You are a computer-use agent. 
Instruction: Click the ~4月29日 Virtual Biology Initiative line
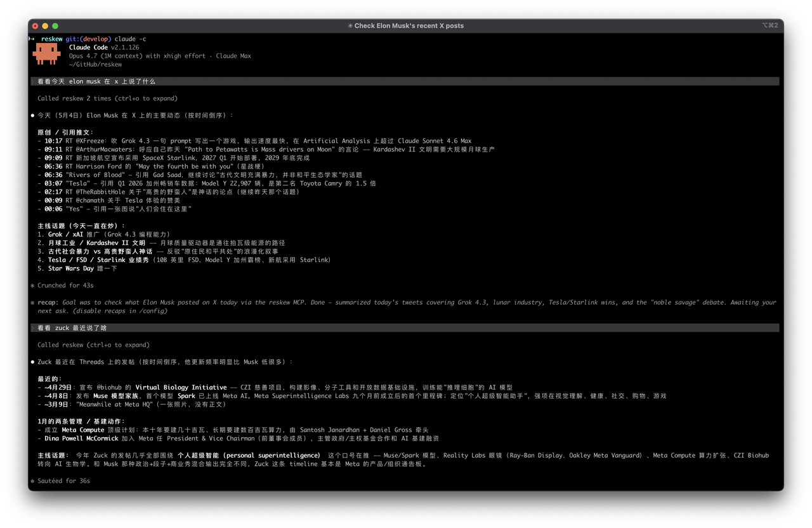click(x=275, y=387)
